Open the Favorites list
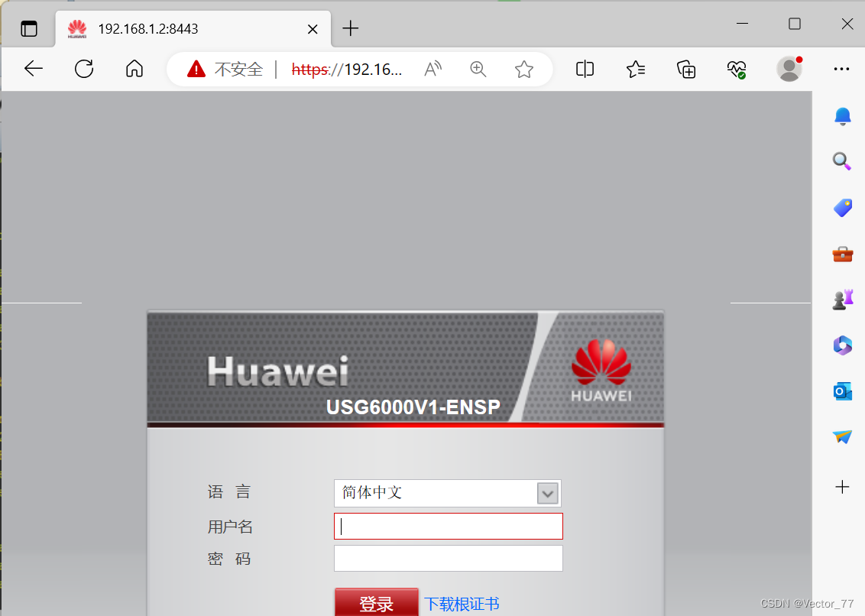The height and width of the screenshot is (616, 865). [636, 69]
